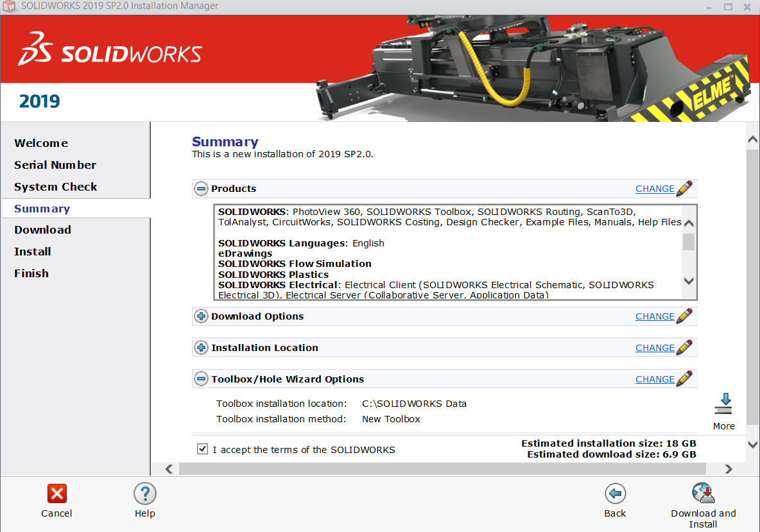
Task: Click the CHANGE link for Products
Action: tap(655, 189)
